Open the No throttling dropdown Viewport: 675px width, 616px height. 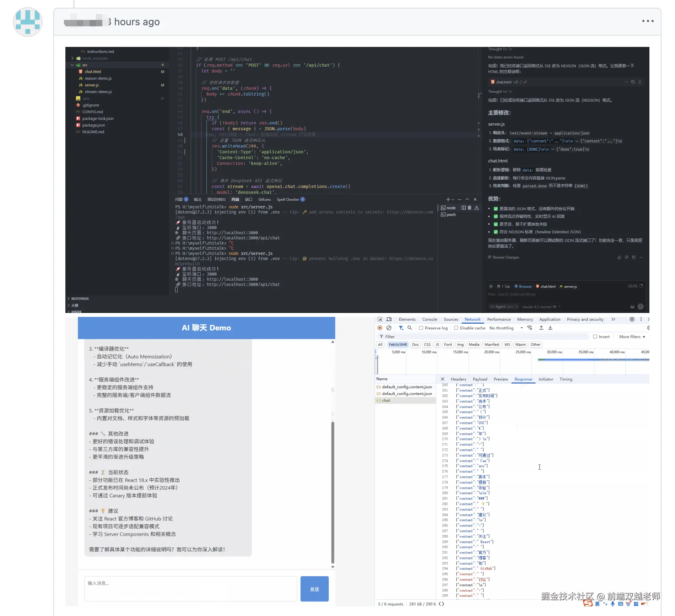506,328
